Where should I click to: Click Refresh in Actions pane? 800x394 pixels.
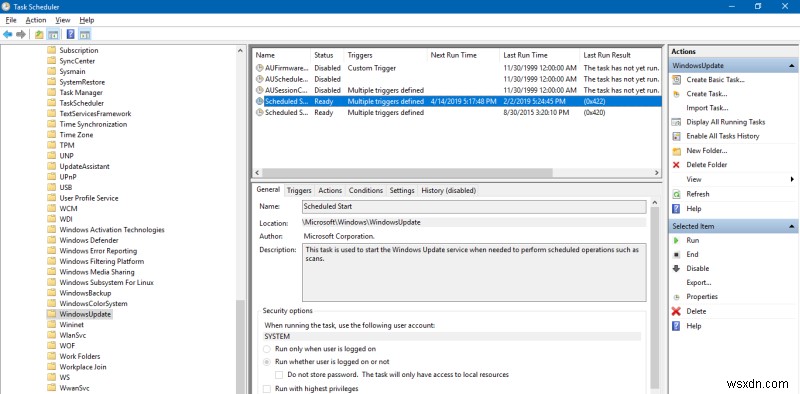[697, 194]
